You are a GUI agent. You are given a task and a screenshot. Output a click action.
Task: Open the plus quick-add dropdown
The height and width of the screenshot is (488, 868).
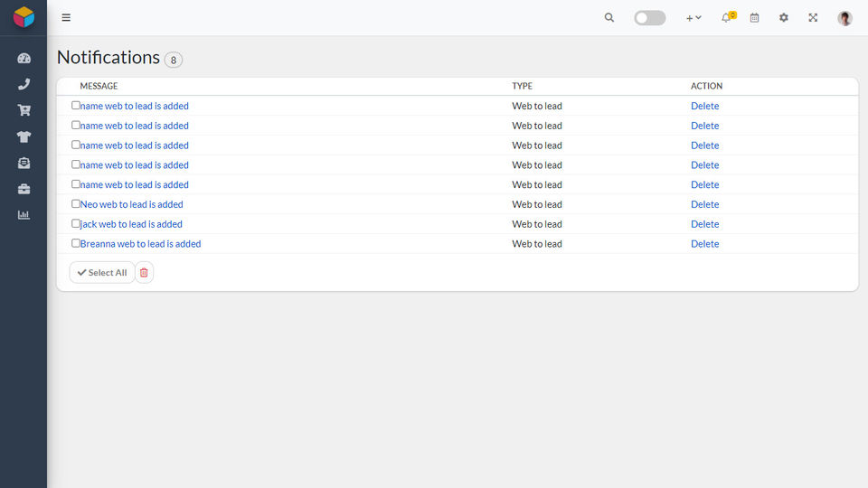click(693, 18)
